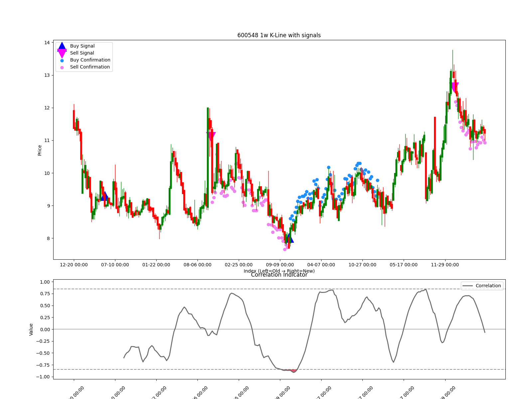
Task: Click the 'Value' y-axis label
Action: click(x=31, y=329)
